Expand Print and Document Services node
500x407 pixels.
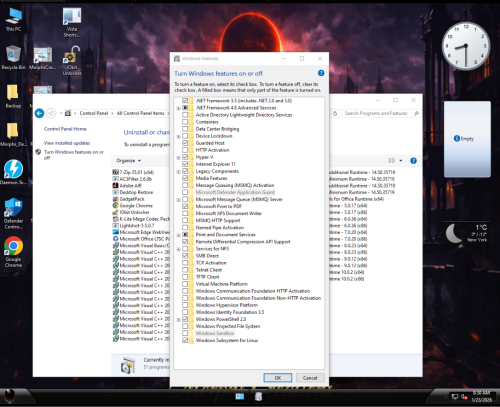click(178, 235)
